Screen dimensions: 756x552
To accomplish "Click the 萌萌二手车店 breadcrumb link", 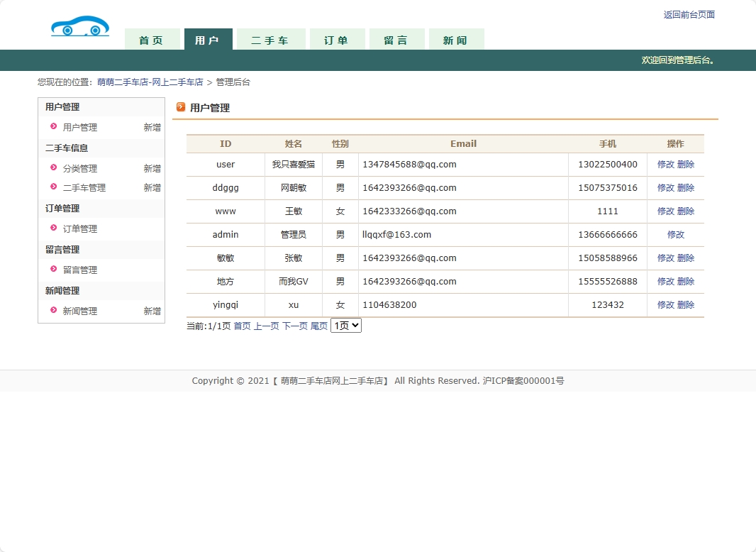I will (x=150, y=82).
